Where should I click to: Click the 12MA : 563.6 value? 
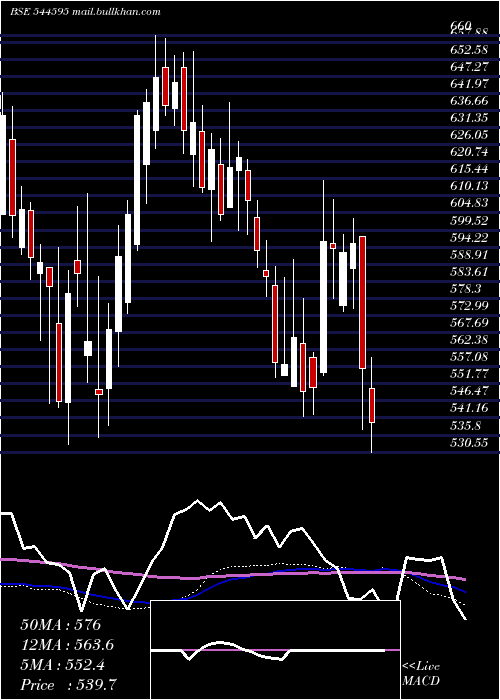(x=67, y=645)
